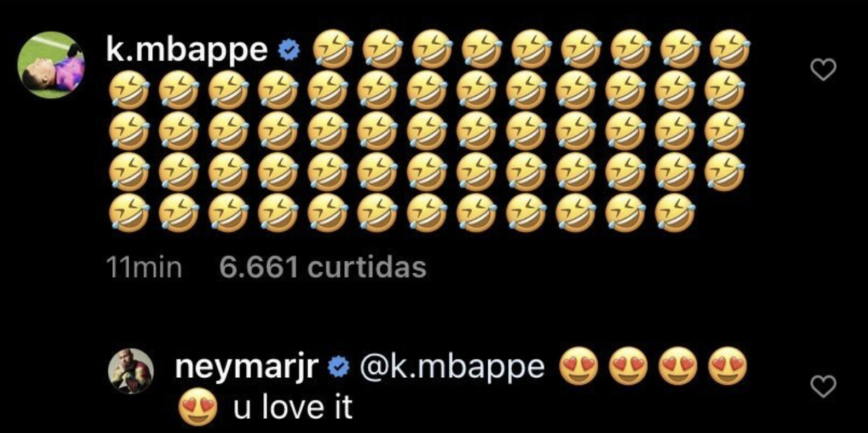Open the @k.mbappe mention in reply
The image size is (868, 433).
(x=452, y=367)
